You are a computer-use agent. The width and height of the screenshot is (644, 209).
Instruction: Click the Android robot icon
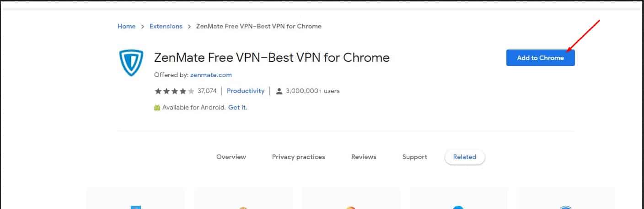(x=157, y=108)
